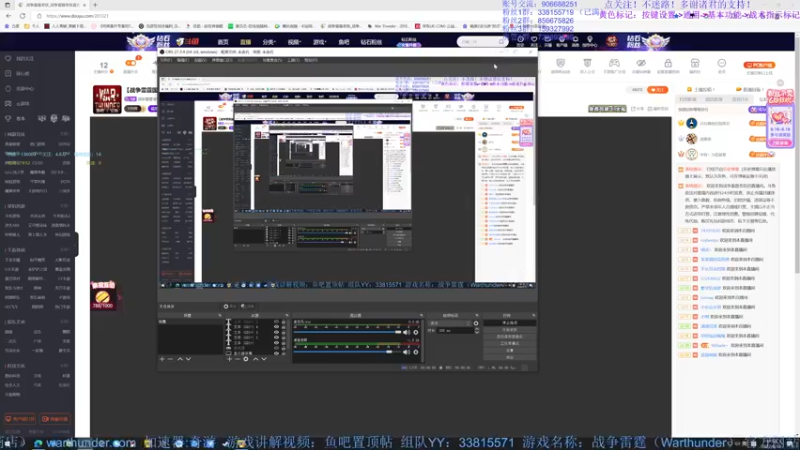Open a new browser tab with plus
This screenshot has height=450, width=800.
click(x=95, y=5)
